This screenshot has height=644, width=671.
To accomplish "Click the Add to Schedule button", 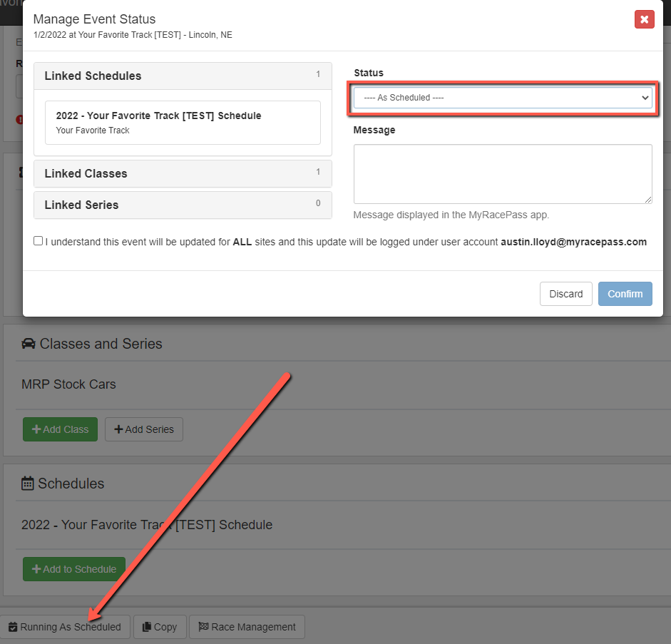I will [x=74, y=569].
